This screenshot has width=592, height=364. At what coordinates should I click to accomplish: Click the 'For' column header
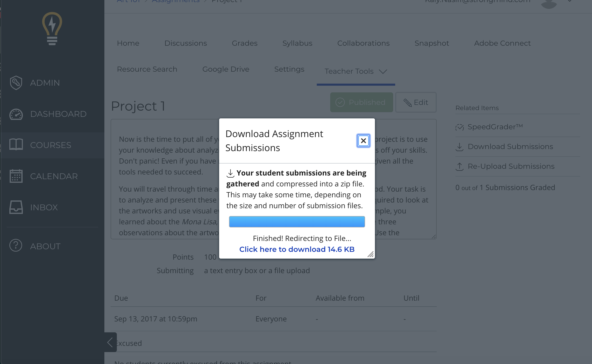tap(261, 298)
